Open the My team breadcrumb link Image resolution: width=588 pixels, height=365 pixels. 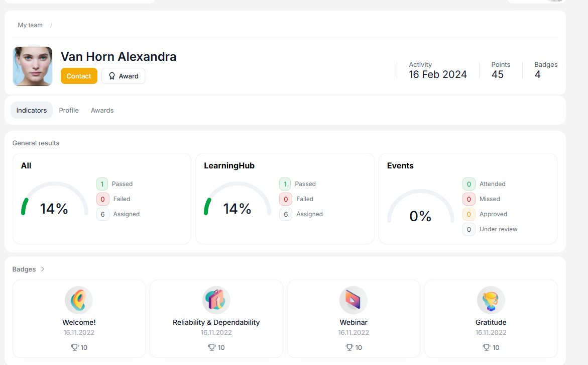30,25
